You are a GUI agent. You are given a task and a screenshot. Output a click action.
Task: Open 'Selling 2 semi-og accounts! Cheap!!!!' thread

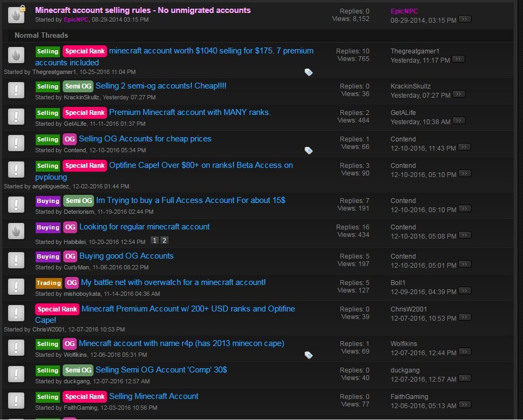coord(161,86)
